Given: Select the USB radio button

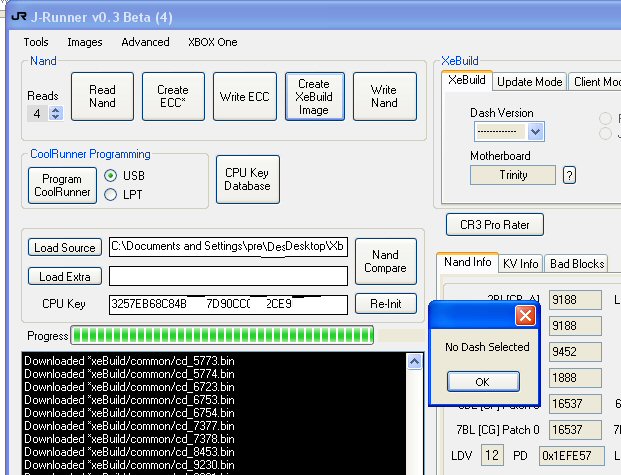Looking at the screenshot, I should click(111, 176).
